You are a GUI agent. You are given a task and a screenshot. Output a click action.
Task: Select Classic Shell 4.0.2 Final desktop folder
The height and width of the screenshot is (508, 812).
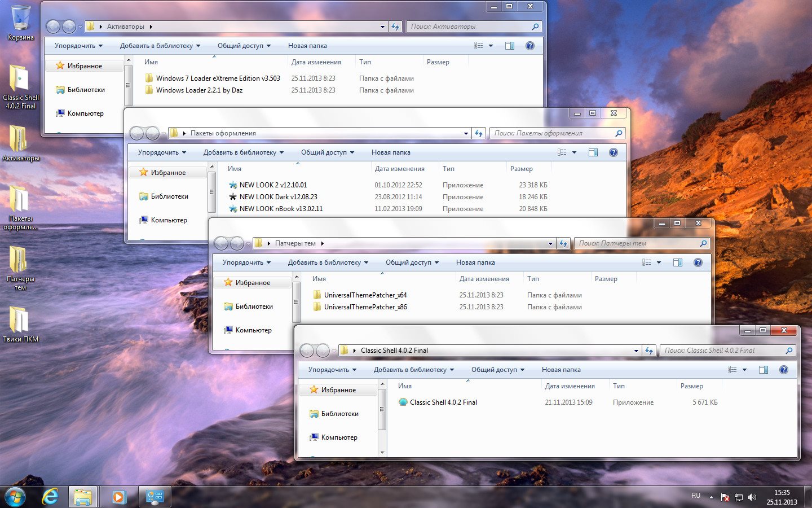pos(20,87)
